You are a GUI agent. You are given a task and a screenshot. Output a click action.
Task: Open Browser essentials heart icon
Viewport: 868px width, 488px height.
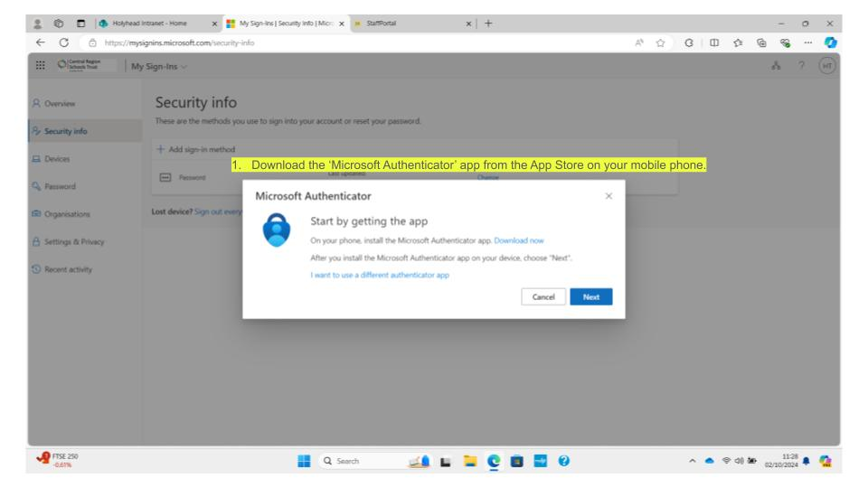(x=785, y=42)
